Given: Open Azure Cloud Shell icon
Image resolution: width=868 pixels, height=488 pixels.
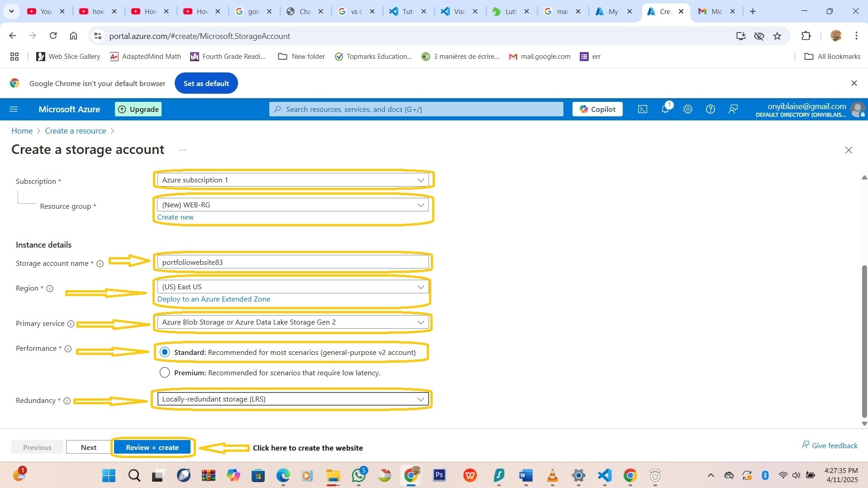Looking at the screenshot, I should (x=642, y=109).
